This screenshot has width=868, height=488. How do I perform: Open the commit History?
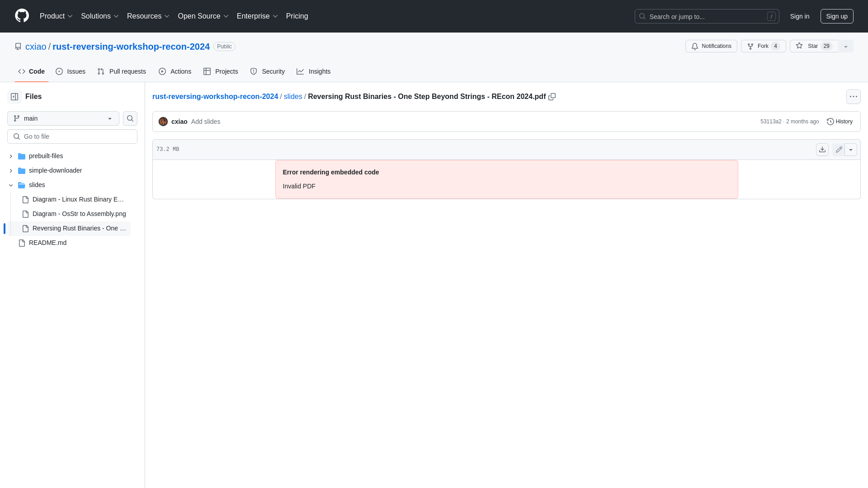click(840, 122)
